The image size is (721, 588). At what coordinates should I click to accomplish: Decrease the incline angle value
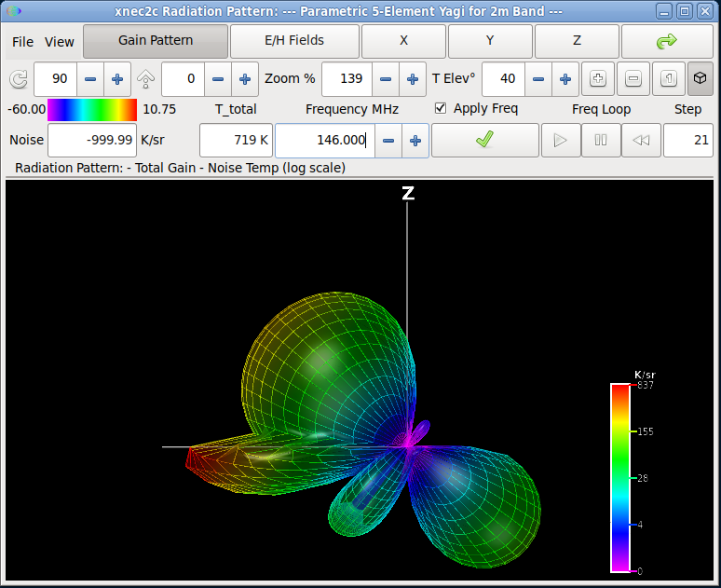point(217,79)
